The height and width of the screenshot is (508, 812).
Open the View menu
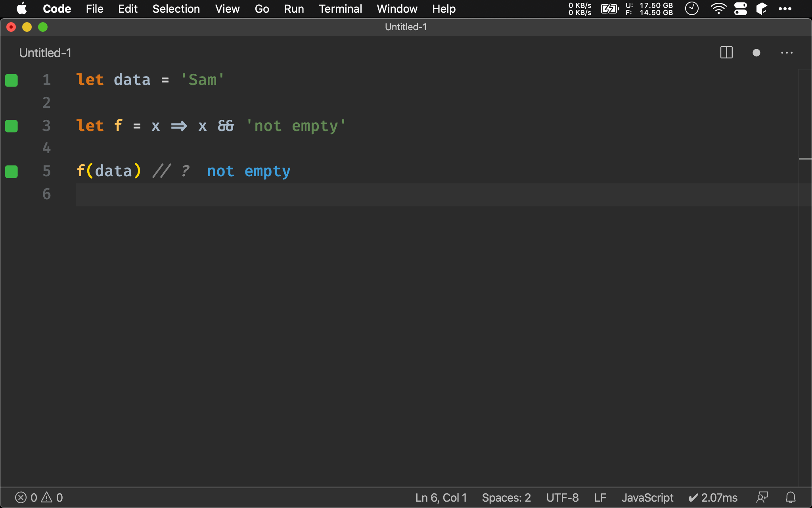coord(228,8)
